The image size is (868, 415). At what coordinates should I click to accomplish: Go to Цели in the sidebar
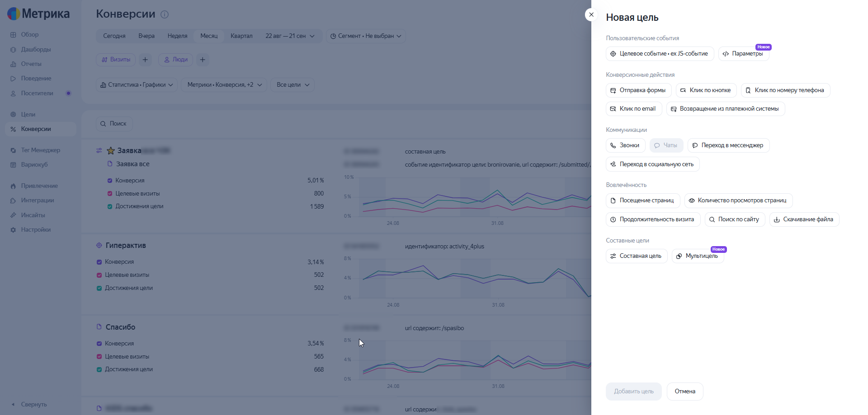tap(28, 115)
